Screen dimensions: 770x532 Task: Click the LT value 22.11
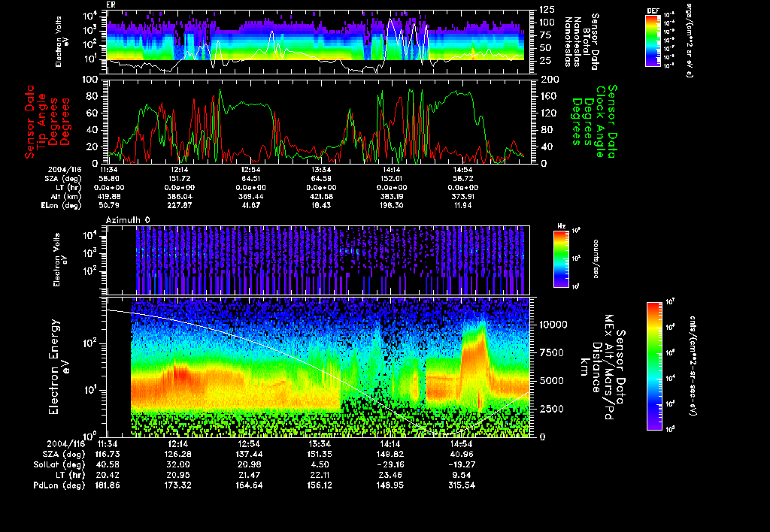tap(320, 475)
